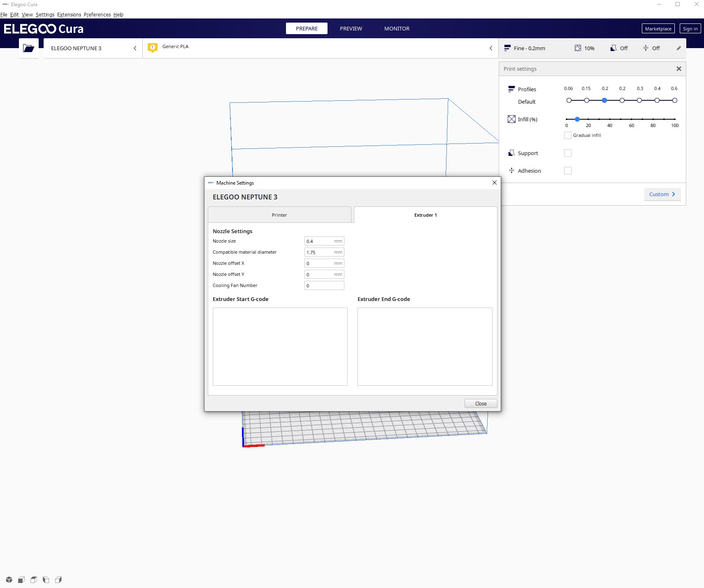Select the 0.3 layer height profile
704x588 pixels.
pos(639,100)
